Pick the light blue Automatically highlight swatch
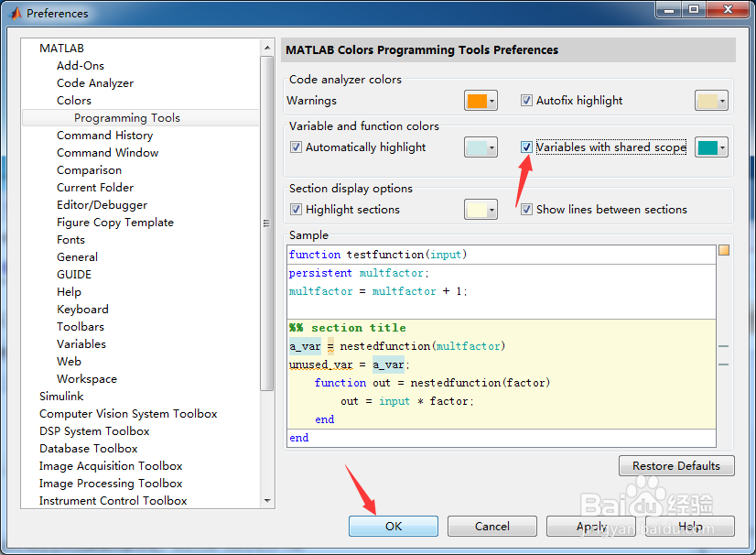 477,147
